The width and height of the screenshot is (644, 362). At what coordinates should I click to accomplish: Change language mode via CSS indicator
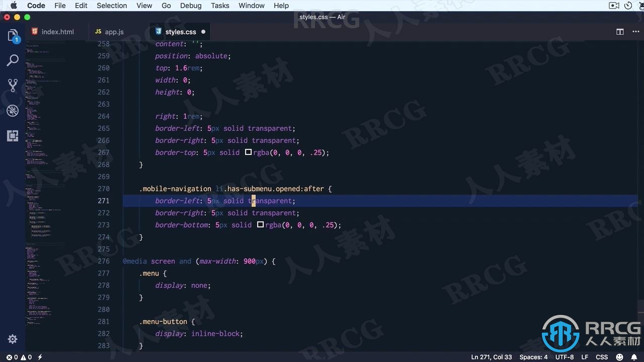coord(602,357)
